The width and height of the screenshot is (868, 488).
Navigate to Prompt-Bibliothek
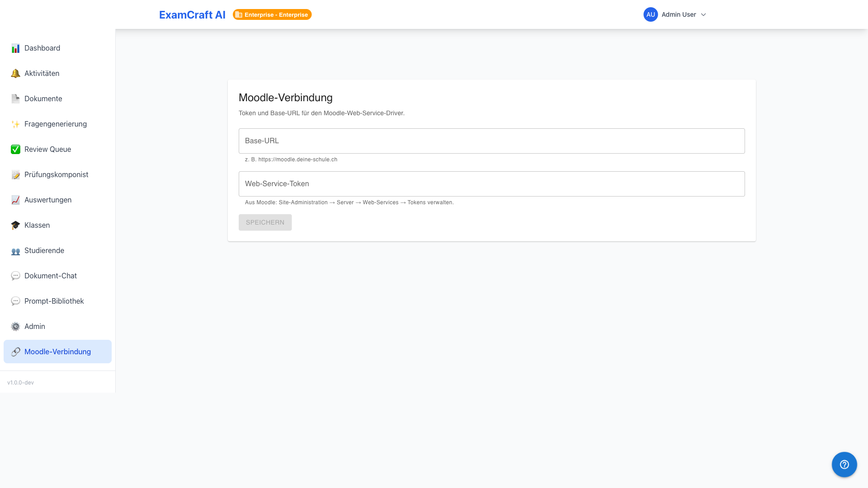tap(57, 301)
